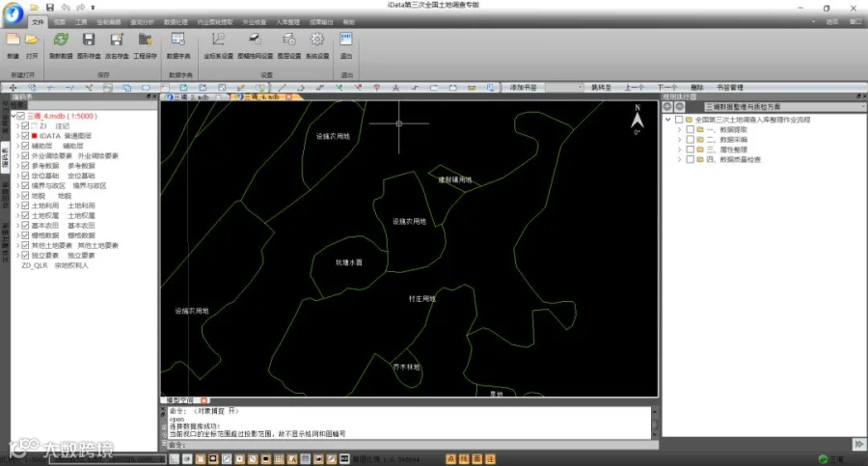Select the pan/move cross-arrows tool

point(13,88)
